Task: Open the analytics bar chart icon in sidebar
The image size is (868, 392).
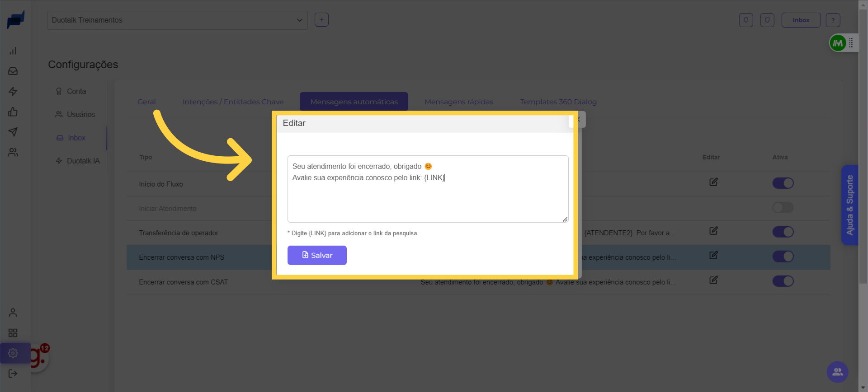Action: click(x=13, y=51)
